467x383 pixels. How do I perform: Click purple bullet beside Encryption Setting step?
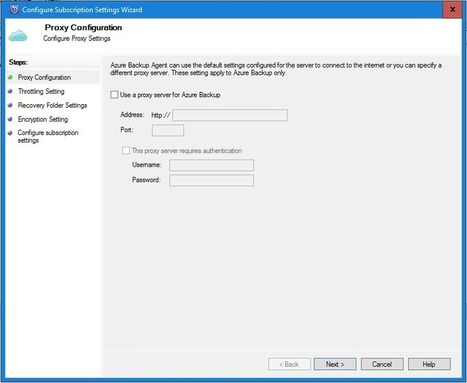pyautogui.click(x=10, y=119)
